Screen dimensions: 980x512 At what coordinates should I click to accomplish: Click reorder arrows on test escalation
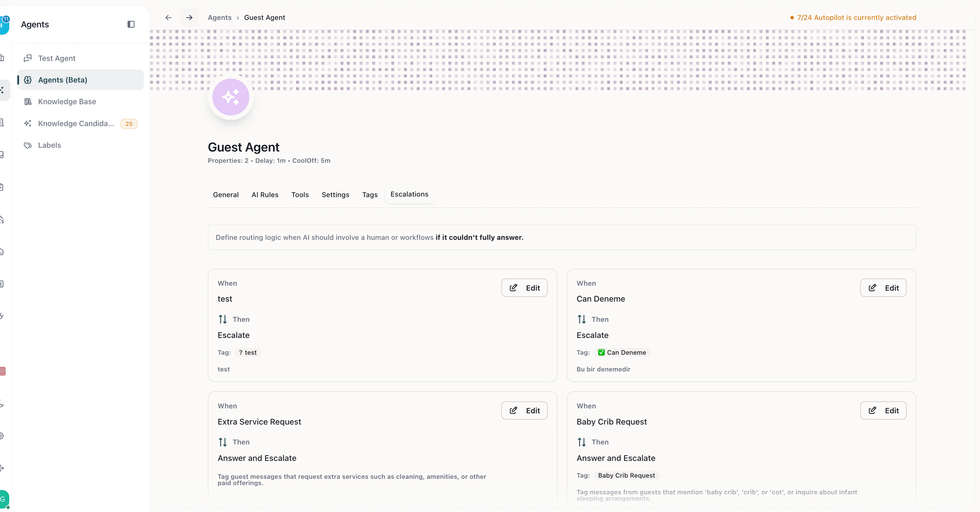pos(222,319)
